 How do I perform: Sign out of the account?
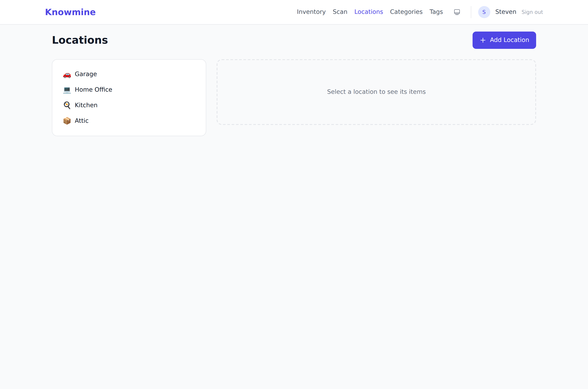pos(532,12)
